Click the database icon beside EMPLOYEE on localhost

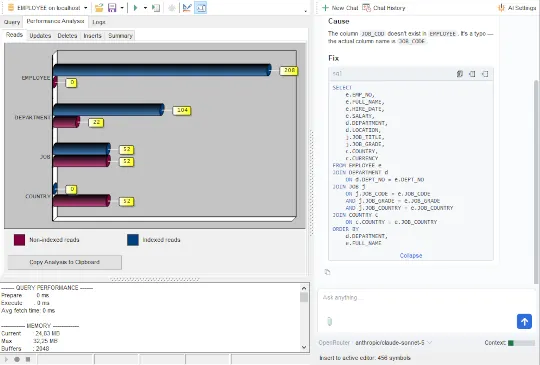coord(11,8)
